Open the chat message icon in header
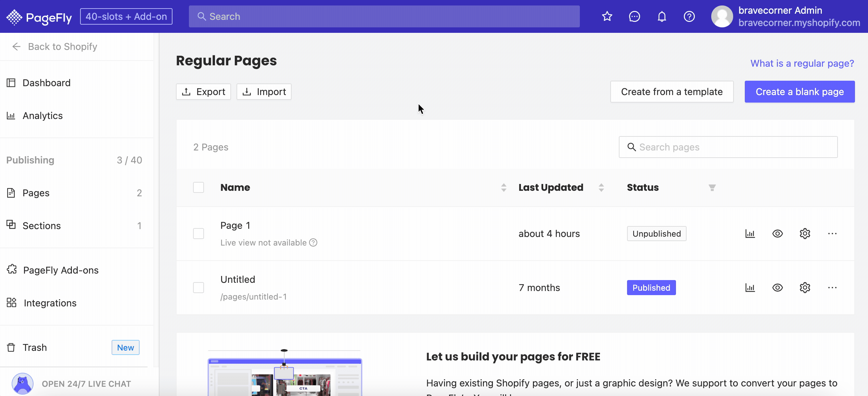 [x=634, y=16]
